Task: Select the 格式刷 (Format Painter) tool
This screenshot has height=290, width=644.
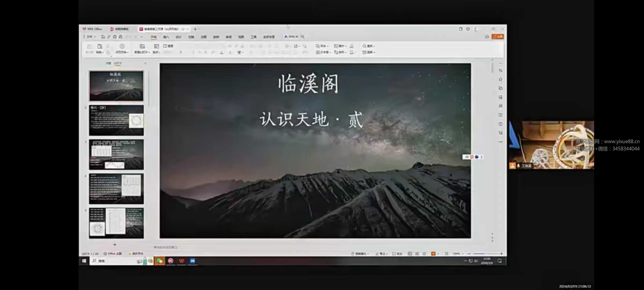Action: [x=108, y=53]
